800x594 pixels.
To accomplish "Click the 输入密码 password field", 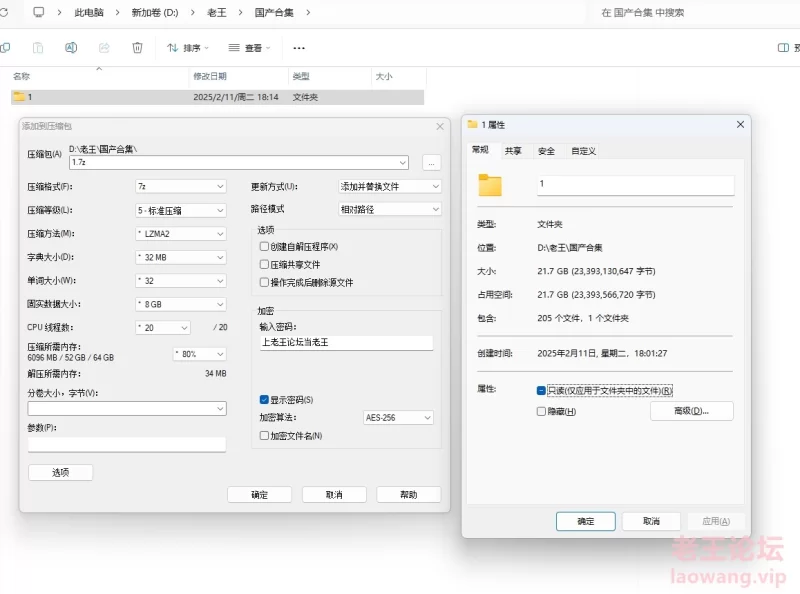I will tap(345, 342).
